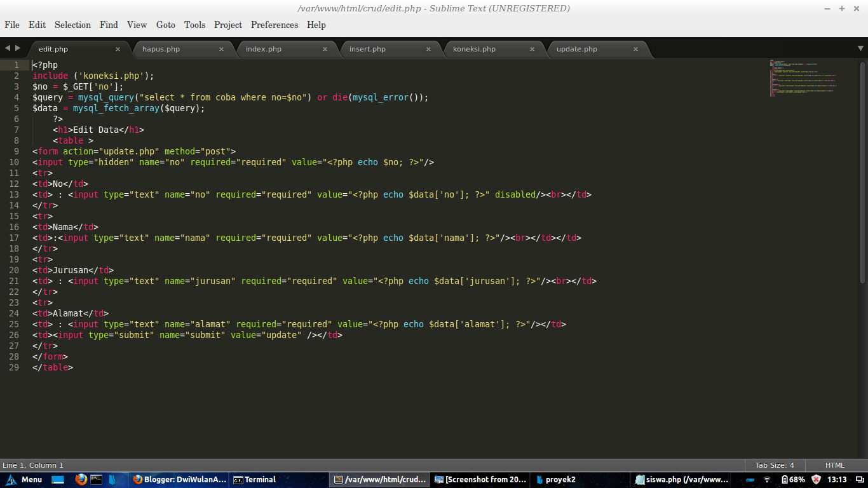The height and width of the screenshot is (488, 868).
Task: Open the file manager launcher icon
Action: (x=112, y=480)
